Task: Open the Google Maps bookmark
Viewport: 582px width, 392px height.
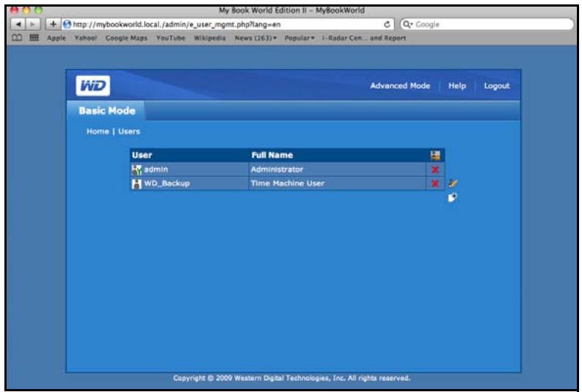Action: (126, 38)
